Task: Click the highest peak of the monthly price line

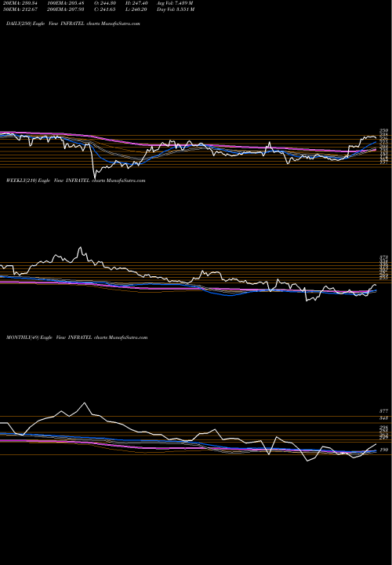Action: [85, 403]
